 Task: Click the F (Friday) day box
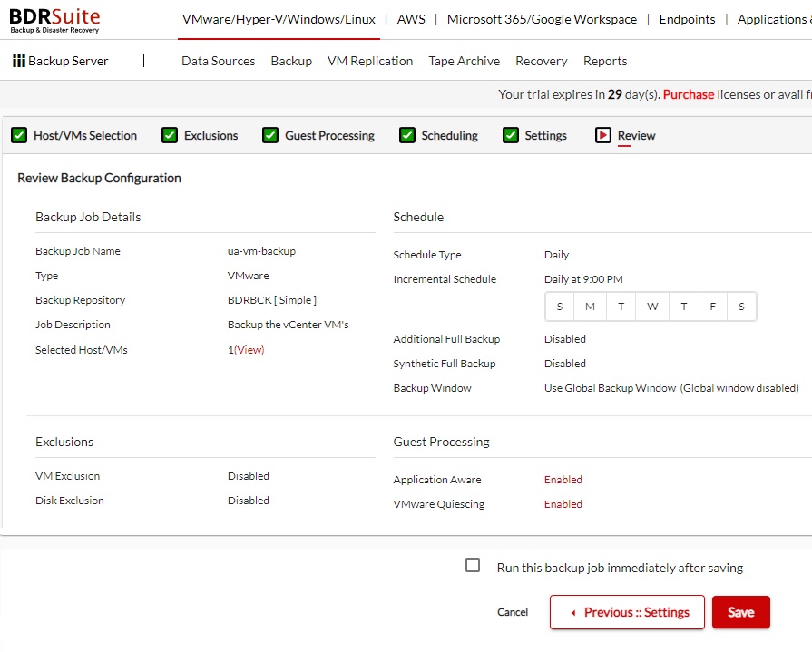[712, 307]
